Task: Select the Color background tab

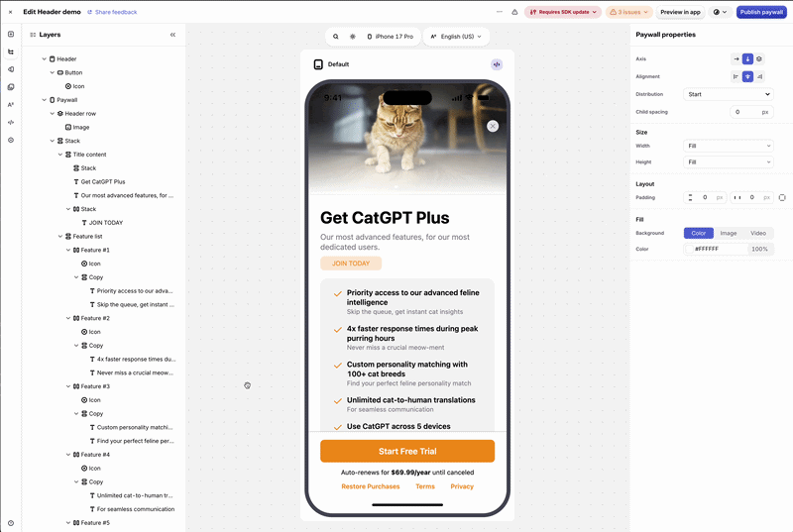Action: point(699,234)
